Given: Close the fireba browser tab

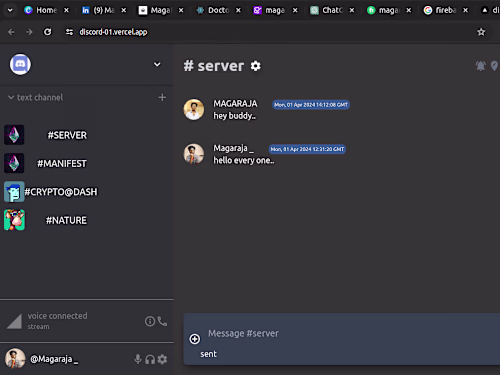Looking at the screenshot, I should pos(466,10).
